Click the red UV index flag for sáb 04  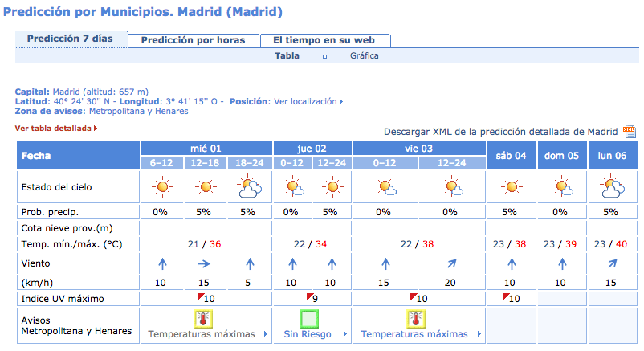coord(506,296)
